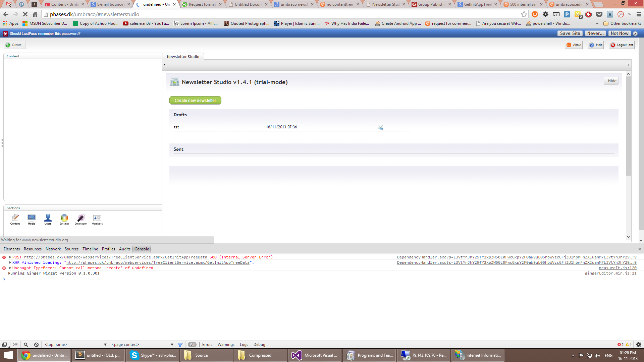Image resolution: width=644 pixels, height=362 pixels.
Task: Go back to previous page
Action: pos(6,14)
